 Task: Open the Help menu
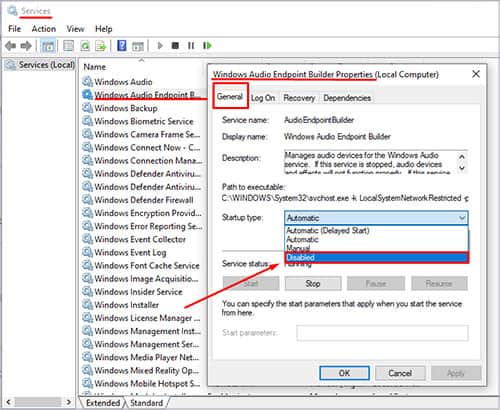coord(103,29)
